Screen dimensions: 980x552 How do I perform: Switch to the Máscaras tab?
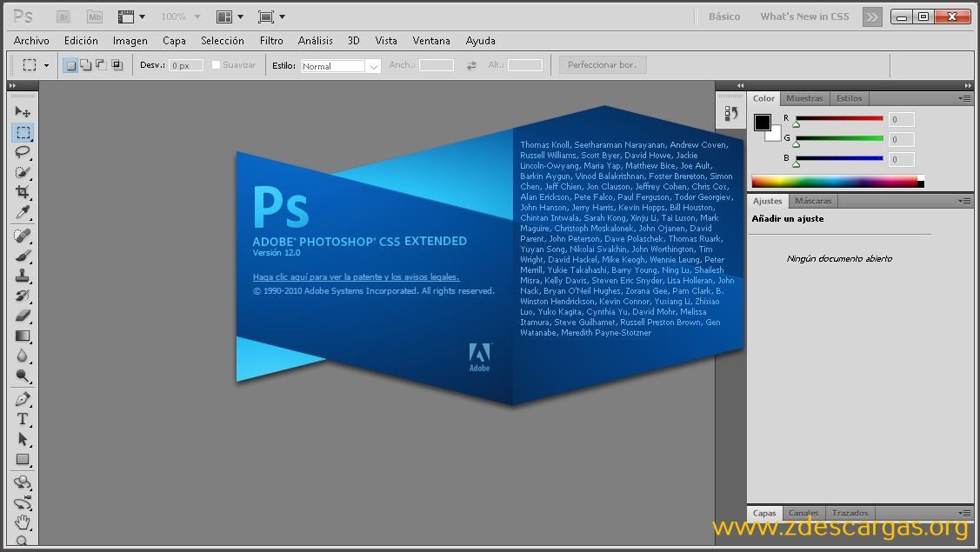click(x=813, y=202)
